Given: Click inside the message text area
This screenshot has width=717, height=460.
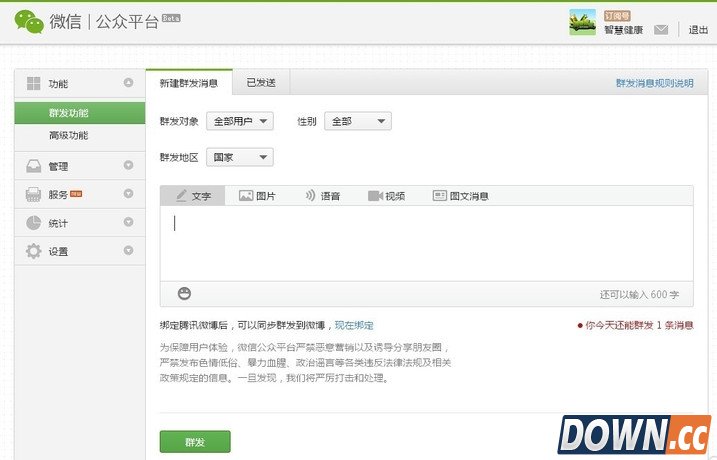Looking at the screenshot, I should pyautogui.click(x=426, y=243).
